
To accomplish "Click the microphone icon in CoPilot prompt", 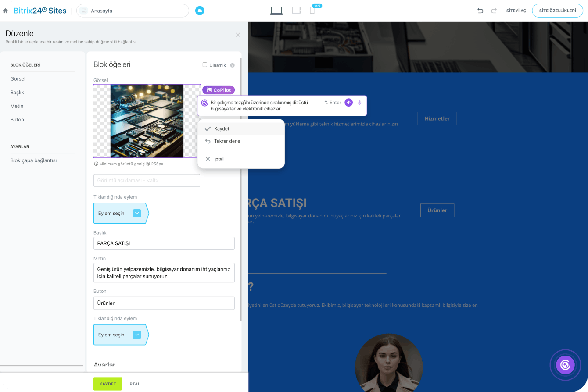I will (359, 103).
